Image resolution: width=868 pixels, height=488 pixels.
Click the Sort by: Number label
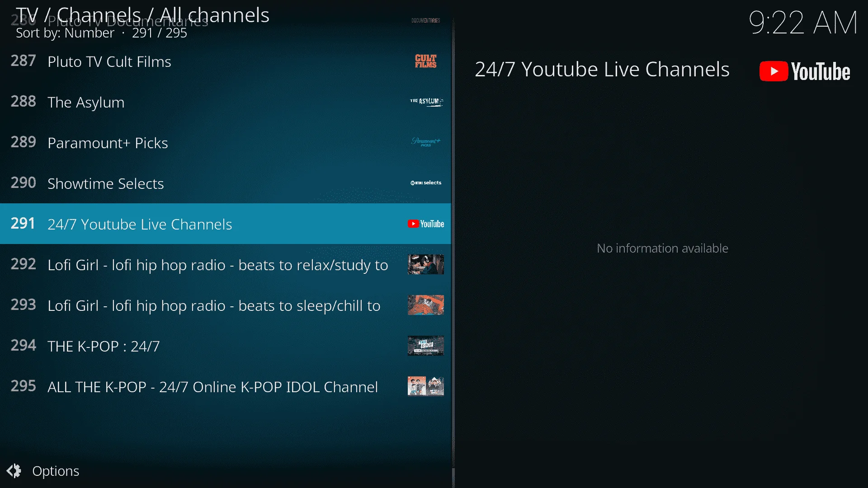[x=65, y=33]
